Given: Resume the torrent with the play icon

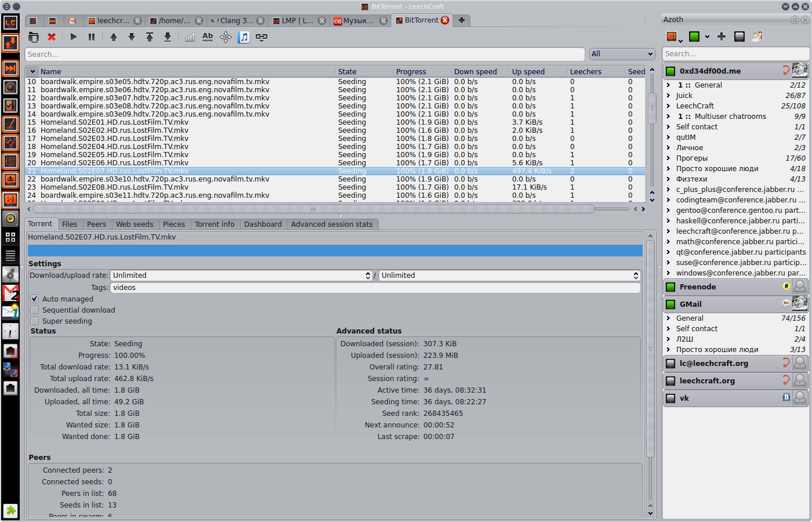Looking at the screenshot, I should click(74, 37).
